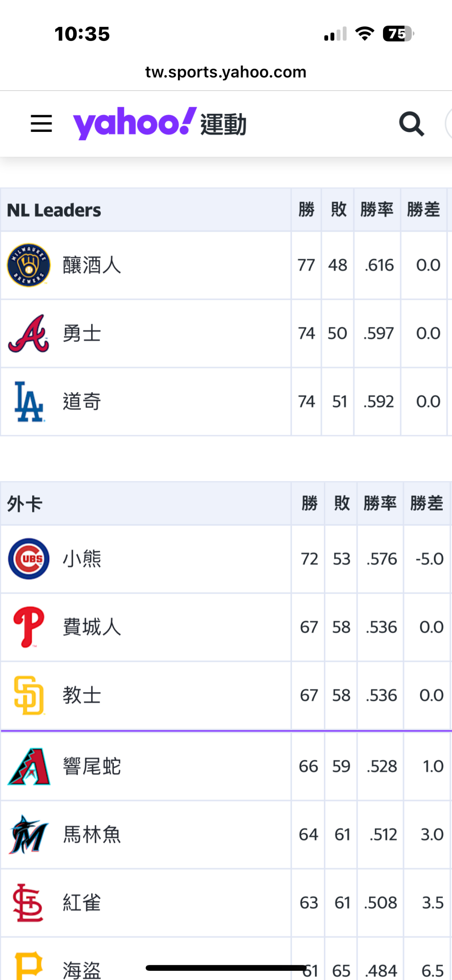Tap the Miami Marlins logo

click(x=29, y=834)
